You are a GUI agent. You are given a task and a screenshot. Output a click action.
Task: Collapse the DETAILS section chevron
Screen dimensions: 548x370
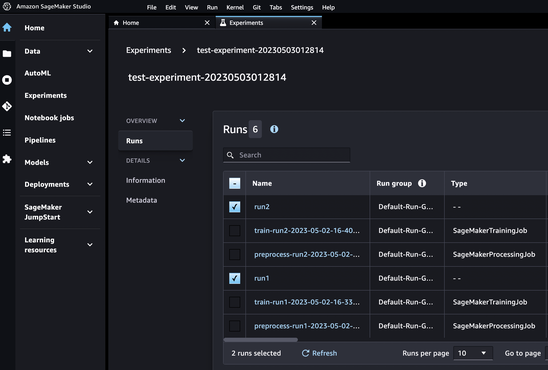[182, 160]
